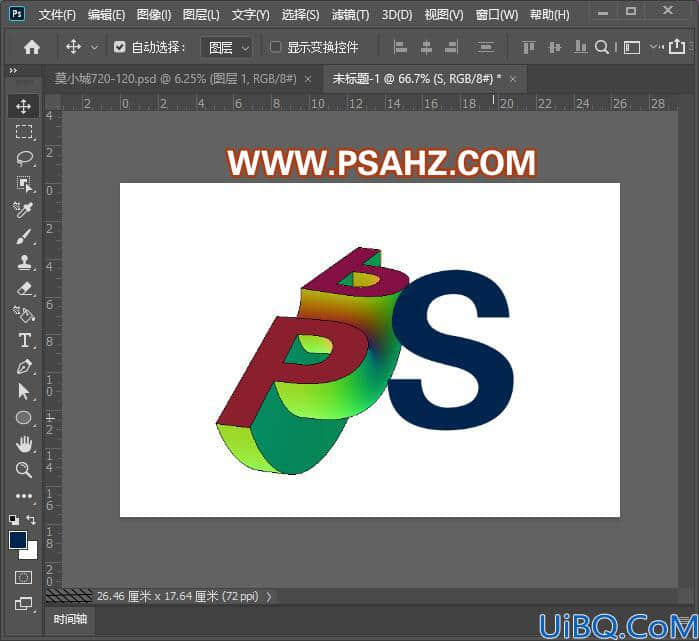699x641 pixels.
Task: Enable the 显示变换控件 checkbox
Action: click(275, 47)
